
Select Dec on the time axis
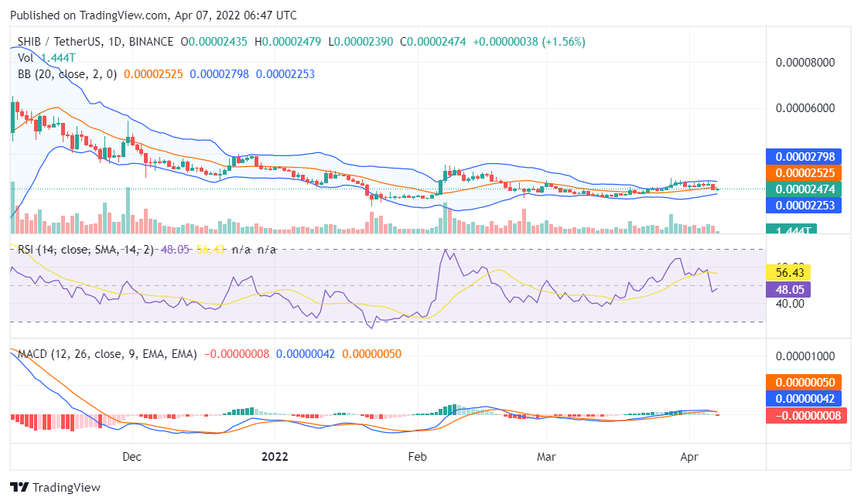[132, 457]
